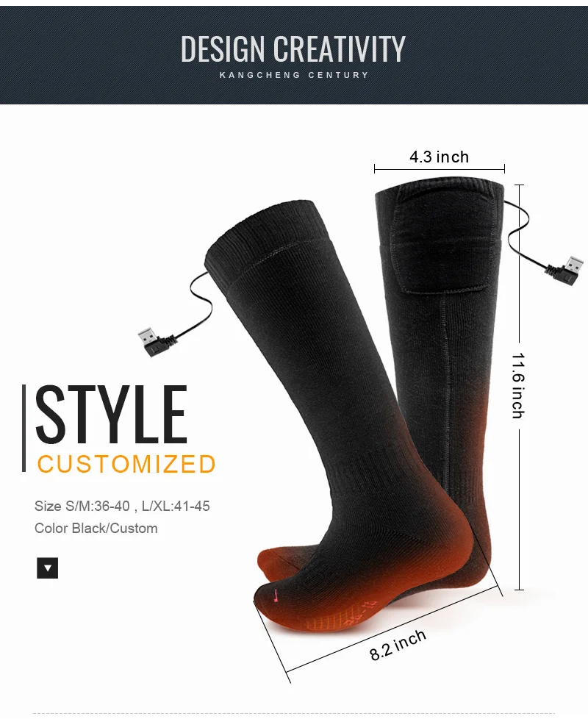The image size is (588, 719).
Task: Click the vertical bar beside STYLE
Action: coord(24,429)
